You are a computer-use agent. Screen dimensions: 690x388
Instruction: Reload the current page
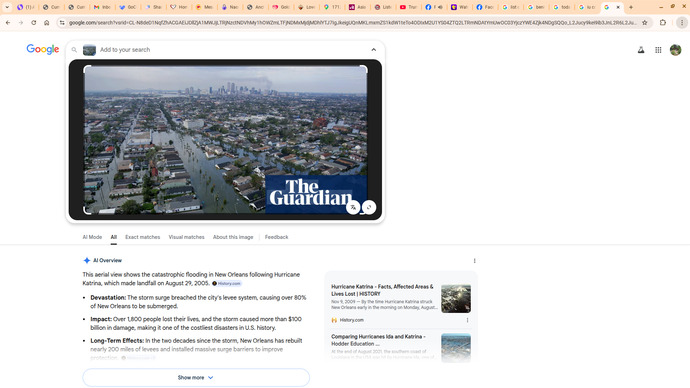33,22
